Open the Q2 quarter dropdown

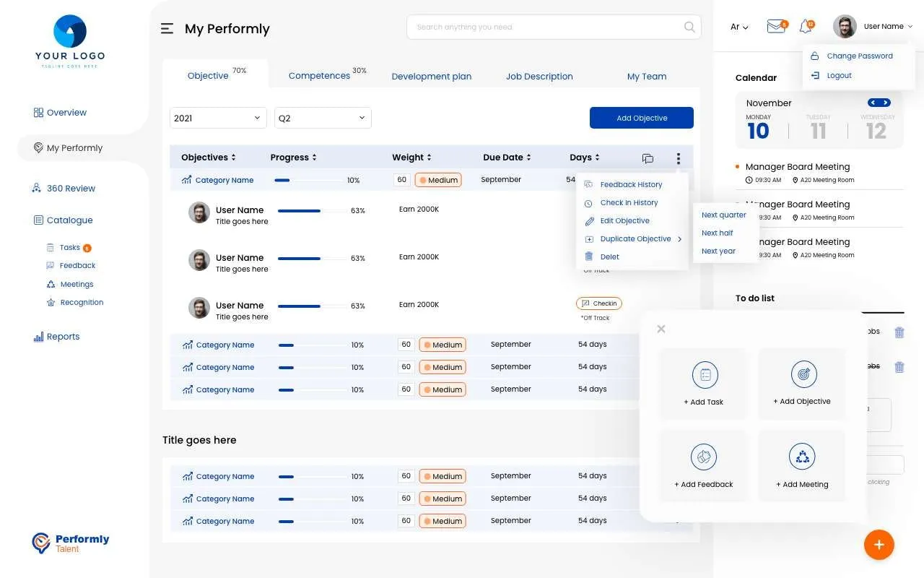pyautogui.click(x=322, y=117)
